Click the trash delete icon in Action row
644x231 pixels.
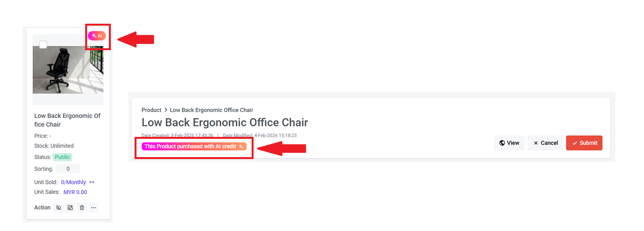tap(82, 208)
